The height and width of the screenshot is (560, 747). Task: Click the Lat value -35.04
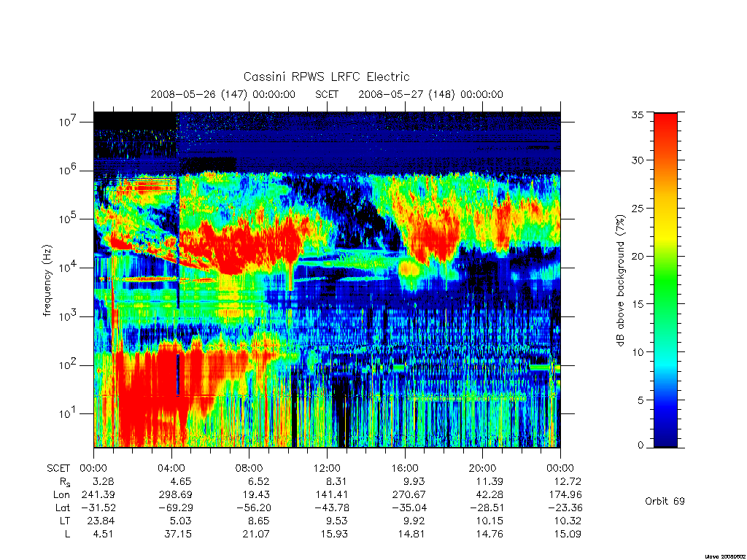pos(409,507)
